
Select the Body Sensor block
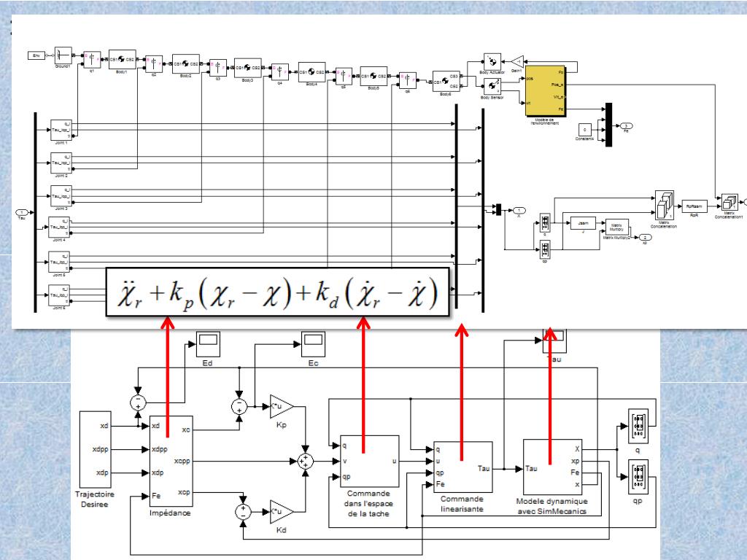[x=492, y=87]
